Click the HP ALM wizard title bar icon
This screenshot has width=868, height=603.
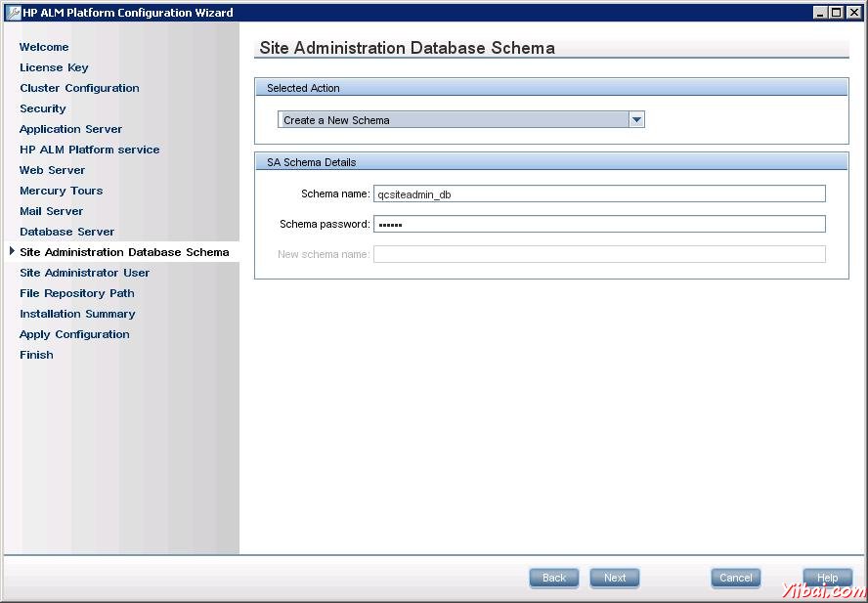(x=13, y=13)
